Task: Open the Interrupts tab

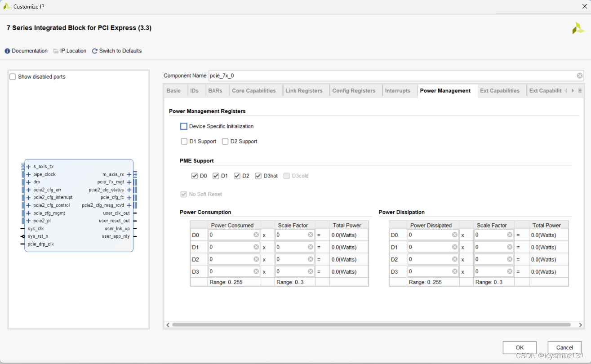Action: (x=398, y=91)
